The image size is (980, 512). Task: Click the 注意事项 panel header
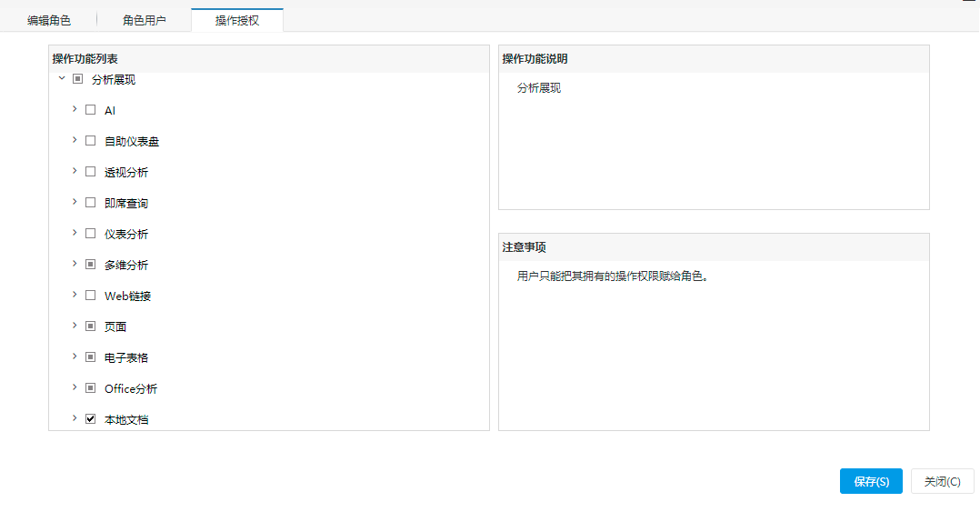coord(714,247)
